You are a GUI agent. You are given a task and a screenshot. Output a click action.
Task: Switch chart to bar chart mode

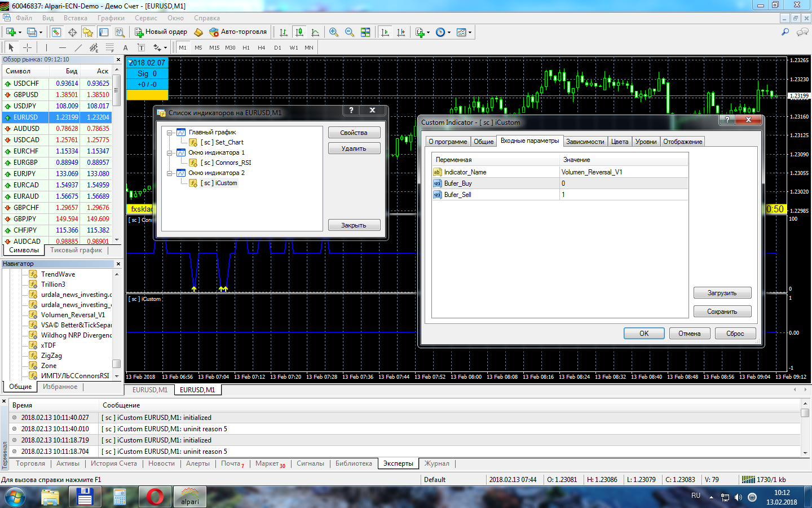coord(284,32)
